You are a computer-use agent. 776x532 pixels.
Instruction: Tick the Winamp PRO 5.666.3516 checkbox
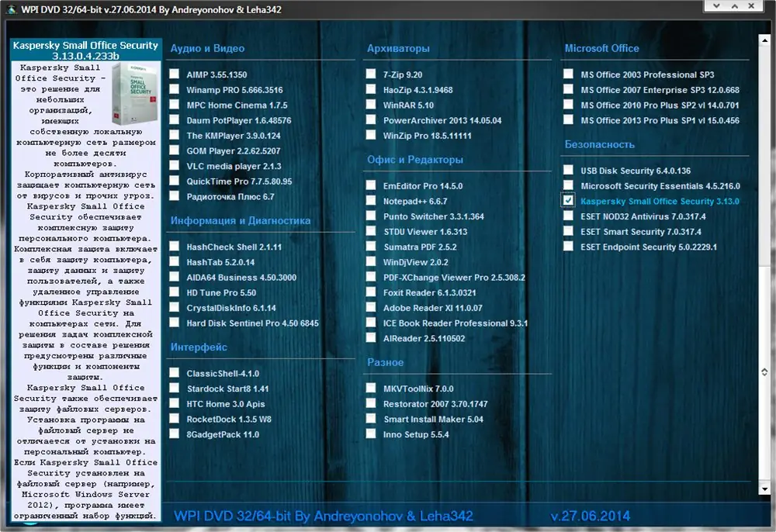coord(174,89)
